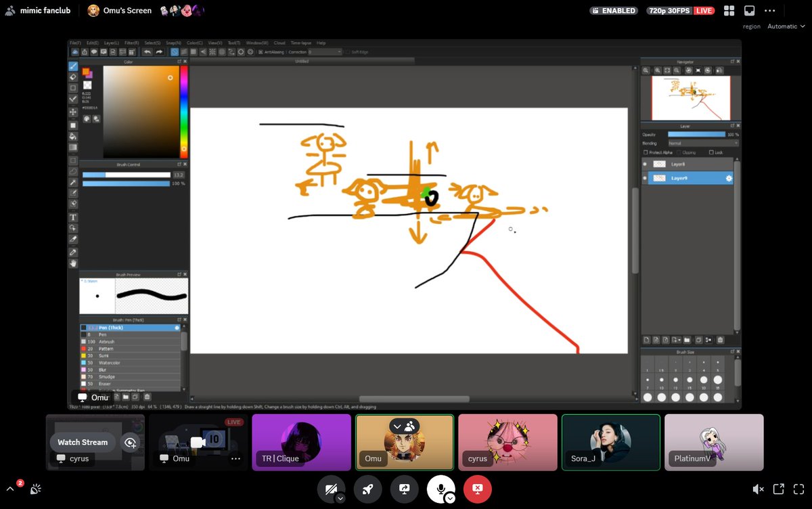This screenshot has width=812, height=509.
Task: Click the Layer9 settings gear icon
Action: point(729,178)
